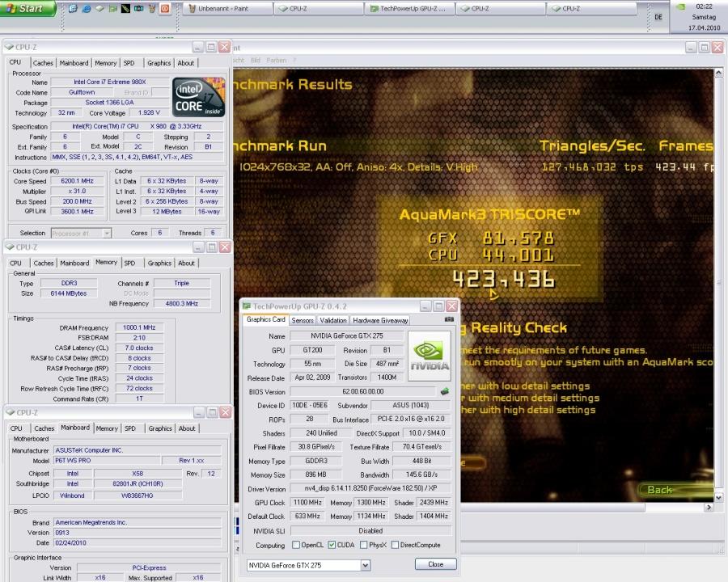This screenshot has height=582, width=728.
Task: Open the SPD tab in top CPU-Z window
Action: point(129,63)
